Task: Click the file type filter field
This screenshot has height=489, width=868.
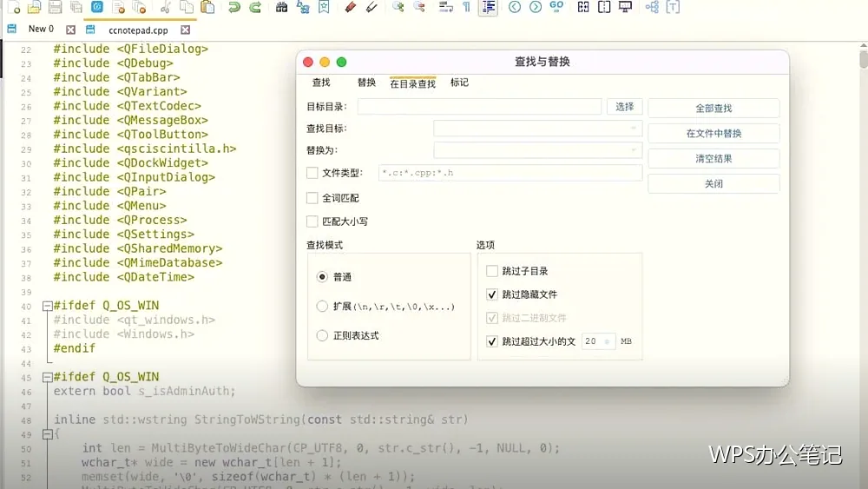Action: click(x=510, y=173)
